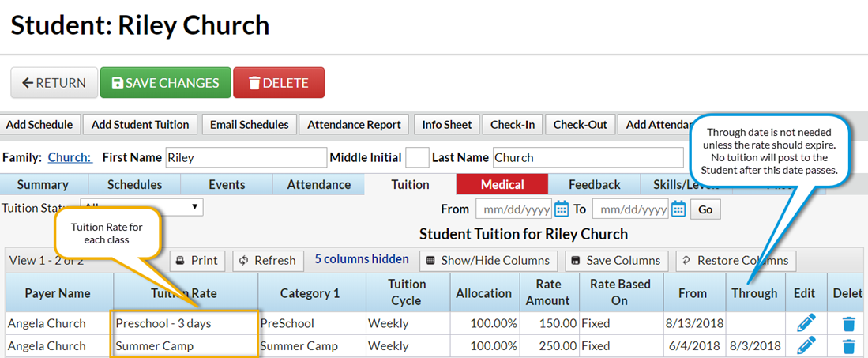868x358 pixels.
Task: Click the pencil edit icon for Summer Camp row
Action: point(806,345)
